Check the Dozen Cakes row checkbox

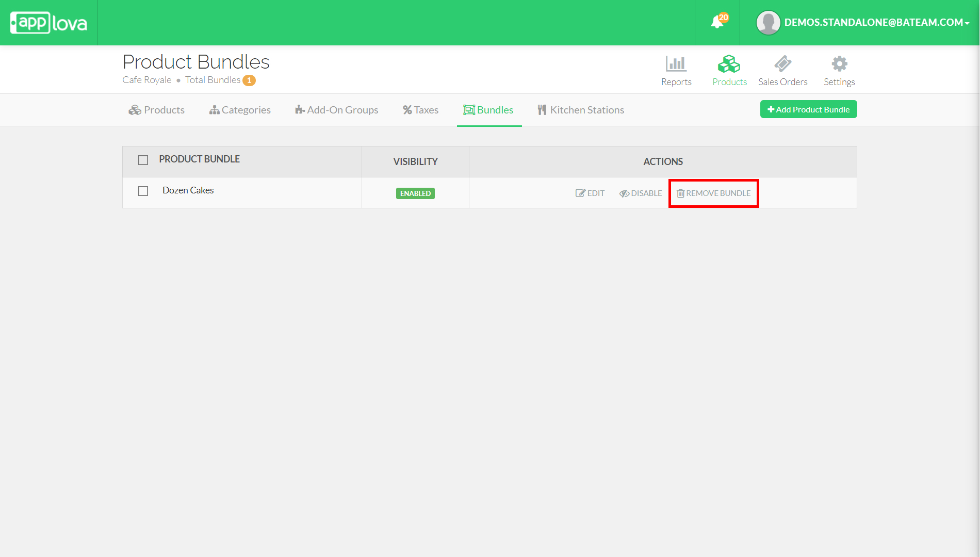coord(143,191)
